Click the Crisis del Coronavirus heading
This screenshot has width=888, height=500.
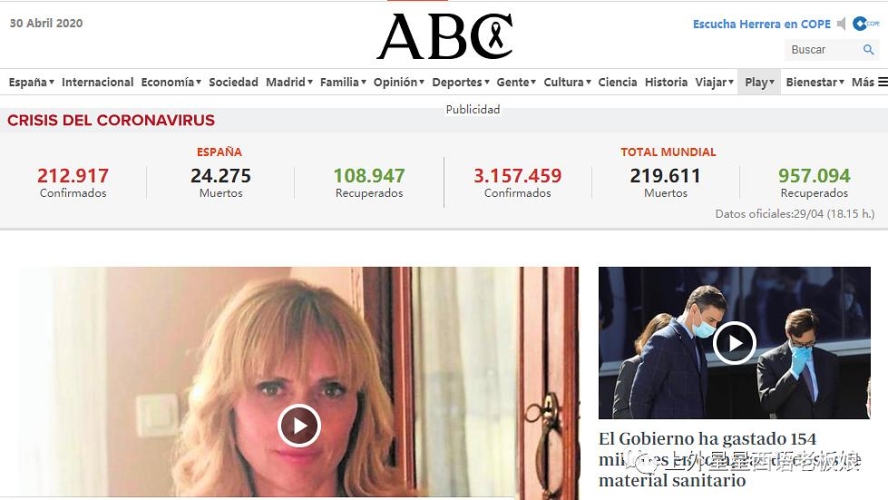[x=111, y=120]
